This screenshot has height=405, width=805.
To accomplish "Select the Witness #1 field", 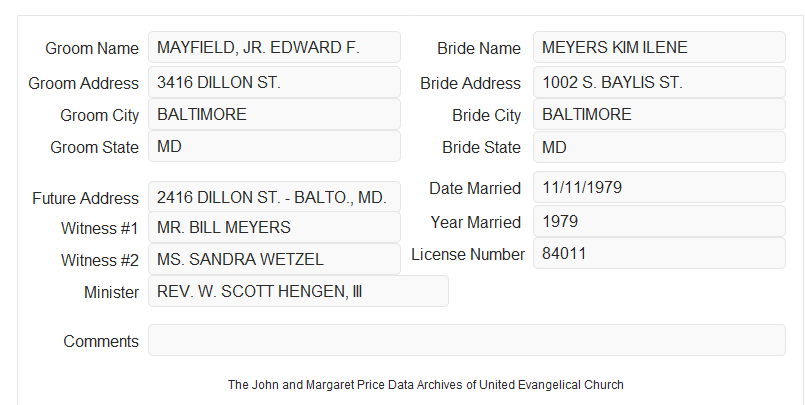I will click(x=274, y=227).
